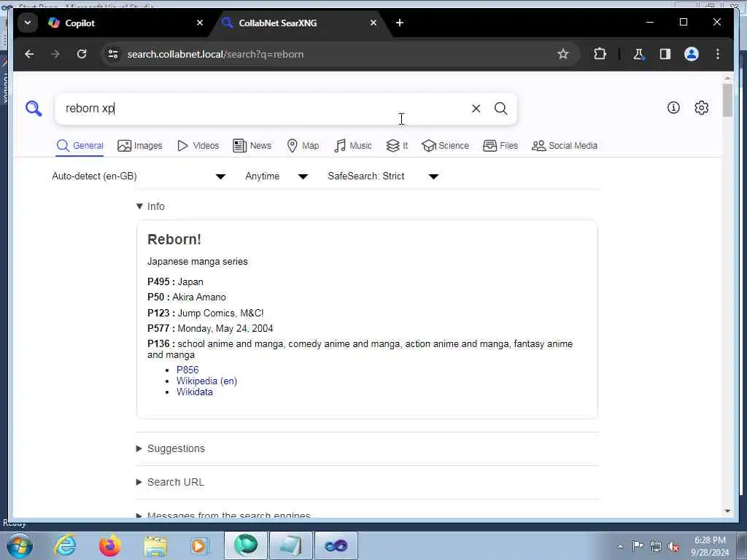The width and height of the screenshot is (747, 560).
Task: Open Chrome three-dot menu
Action: pyautogui.click(x=718, y=54)
